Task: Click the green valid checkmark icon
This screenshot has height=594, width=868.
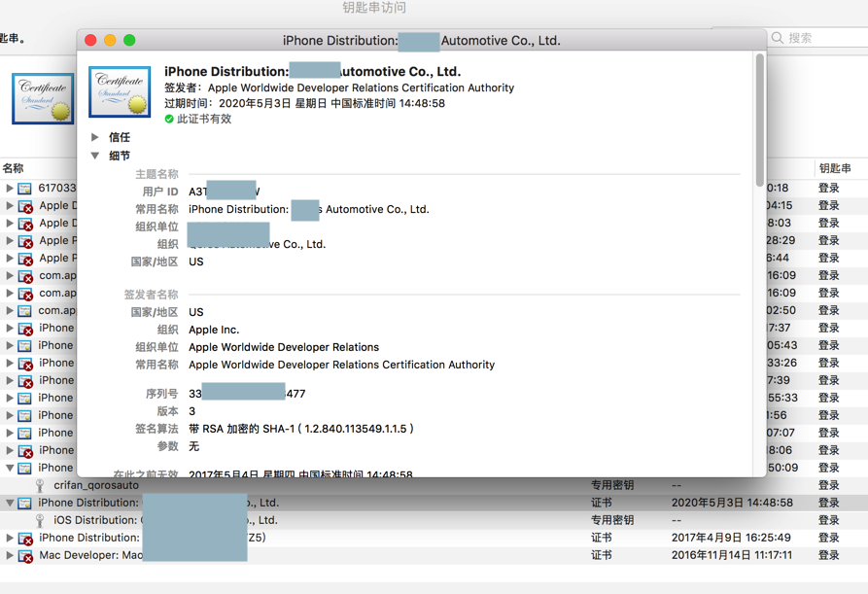Action: (x=169, y=119)
